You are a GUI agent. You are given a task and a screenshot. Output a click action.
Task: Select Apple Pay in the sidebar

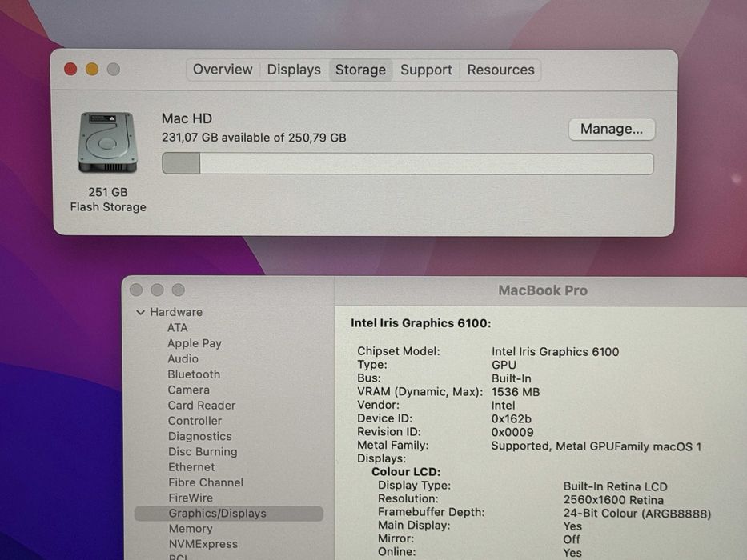(195, 343)
